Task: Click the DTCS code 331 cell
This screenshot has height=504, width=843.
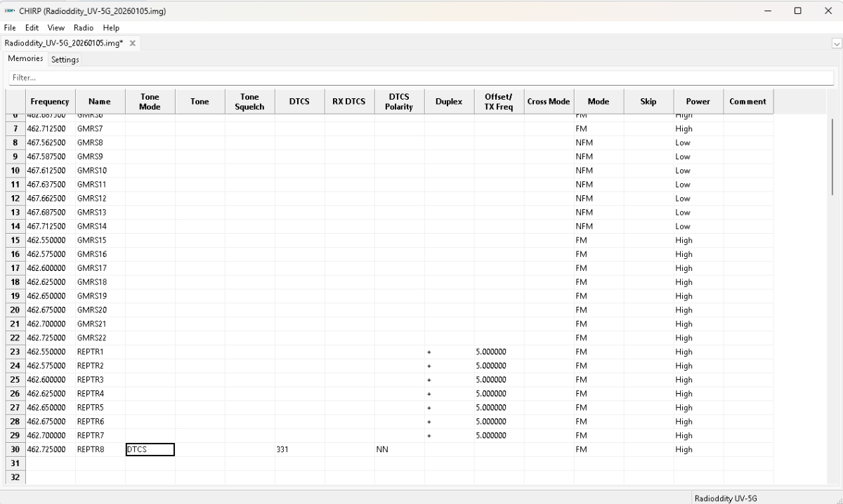Action: click(299, 450)
